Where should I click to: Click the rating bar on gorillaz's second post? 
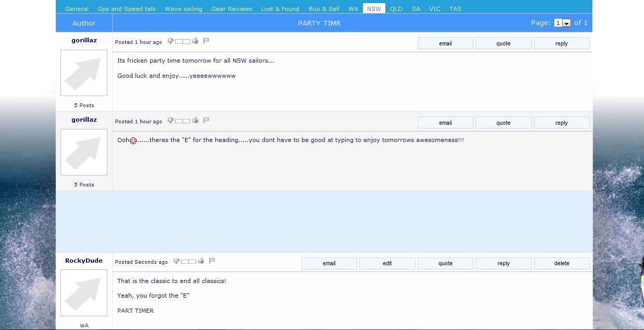[x=183, y=121]
